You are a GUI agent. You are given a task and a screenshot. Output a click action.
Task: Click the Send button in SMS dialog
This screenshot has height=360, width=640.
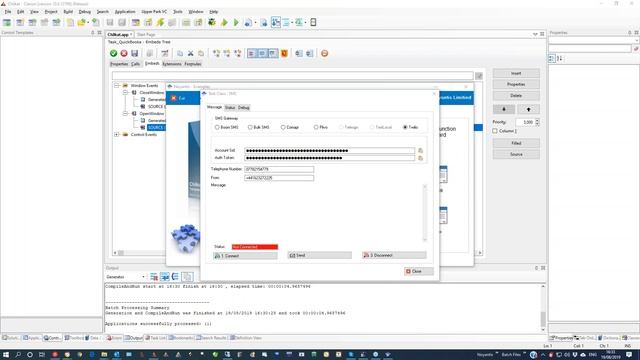click(320, 256)
